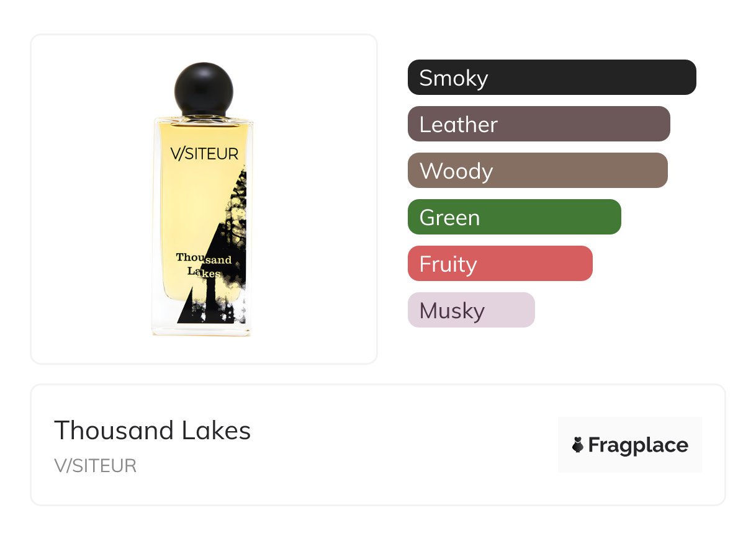
Task: Open the Thousand Lakes title heading
Action: 153,431
